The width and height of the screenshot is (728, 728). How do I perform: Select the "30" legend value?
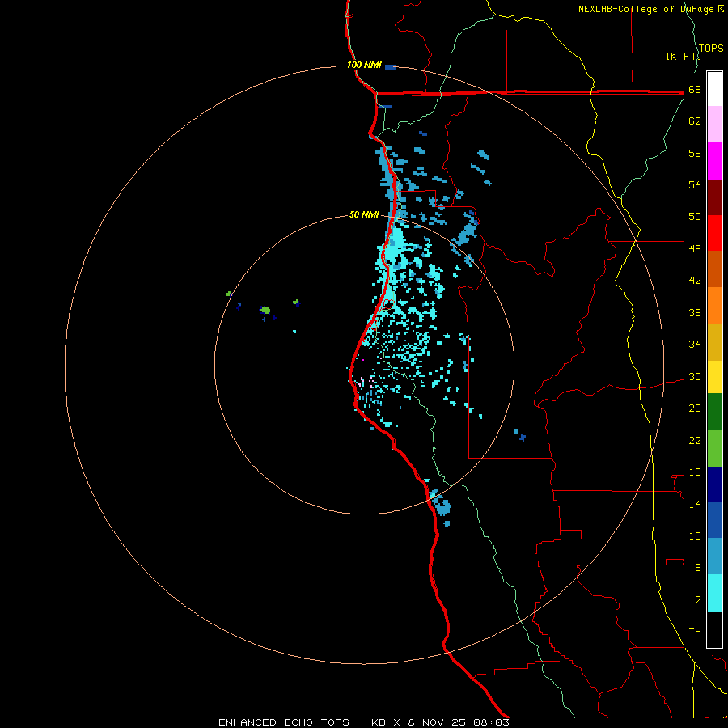(x=695, y=376)
